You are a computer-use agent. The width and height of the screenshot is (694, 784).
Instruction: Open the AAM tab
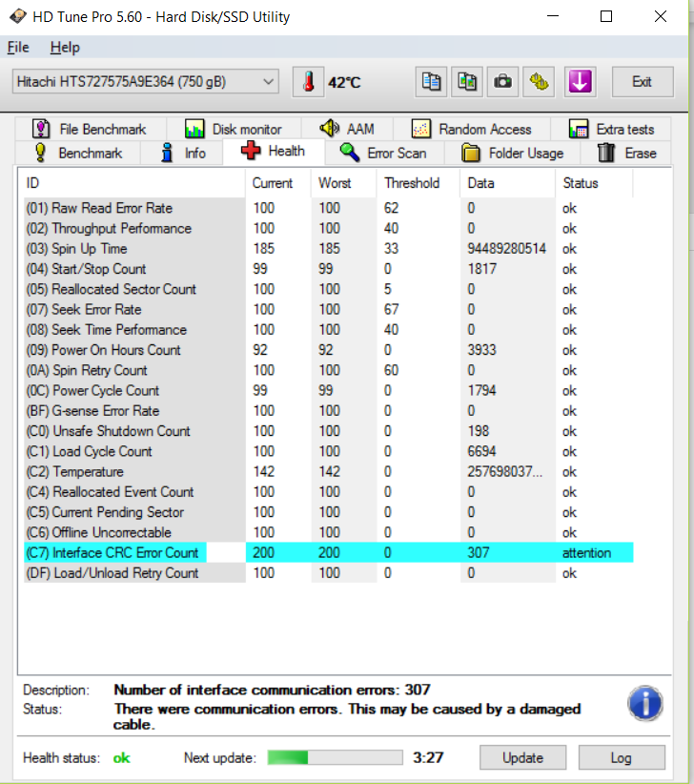tap(347, 129)
